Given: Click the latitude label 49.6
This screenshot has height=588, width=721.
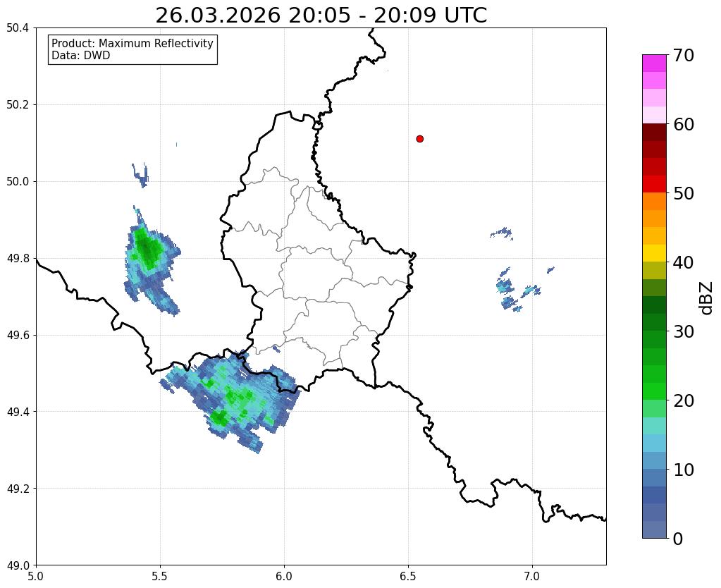Looking at the screenshot, I should 18,335.
